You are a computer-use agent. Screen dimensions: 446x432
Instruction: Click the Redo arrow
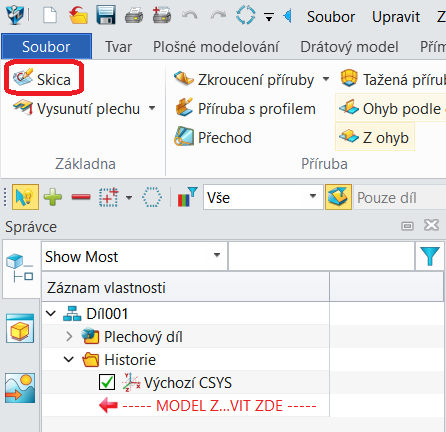pyautogui.click(x=218, y=15)
